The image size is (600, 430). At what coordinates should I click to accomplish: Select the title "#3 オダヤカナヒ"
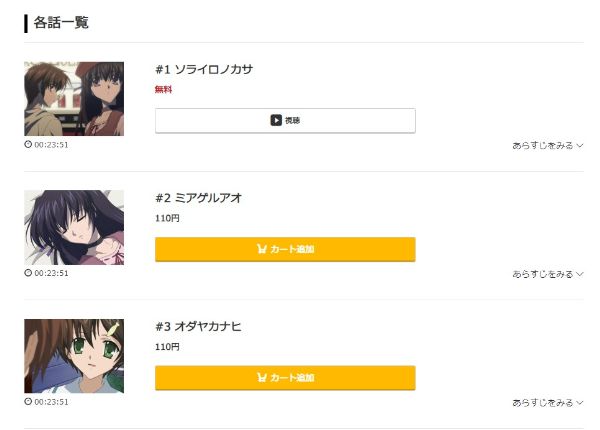tap(198, 327)
